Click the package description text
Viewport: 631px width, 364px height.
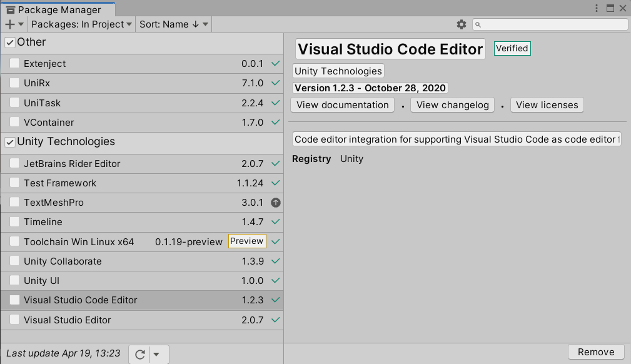click(x=457, y=139)
